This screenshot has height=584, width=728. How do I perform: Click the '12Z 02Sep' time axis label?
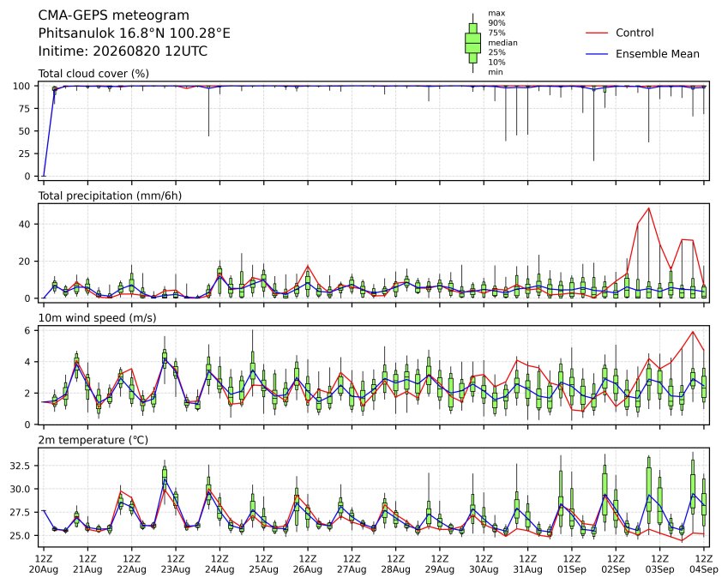[617, 564]
